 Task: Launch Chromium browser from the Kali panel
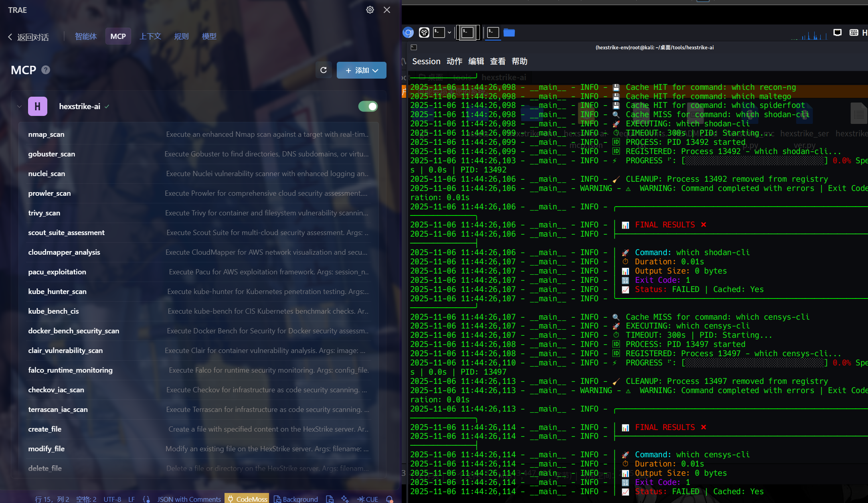click(x=408, y=32)
